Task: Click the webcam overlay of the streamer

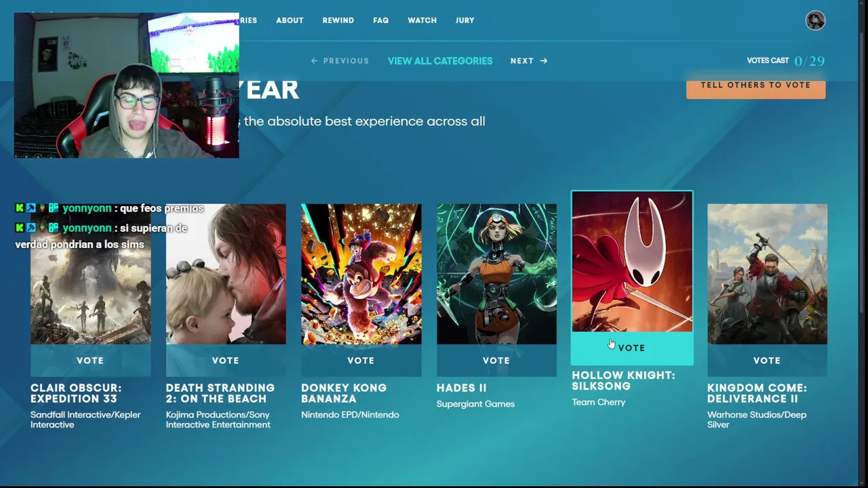Action: [127, 85]
